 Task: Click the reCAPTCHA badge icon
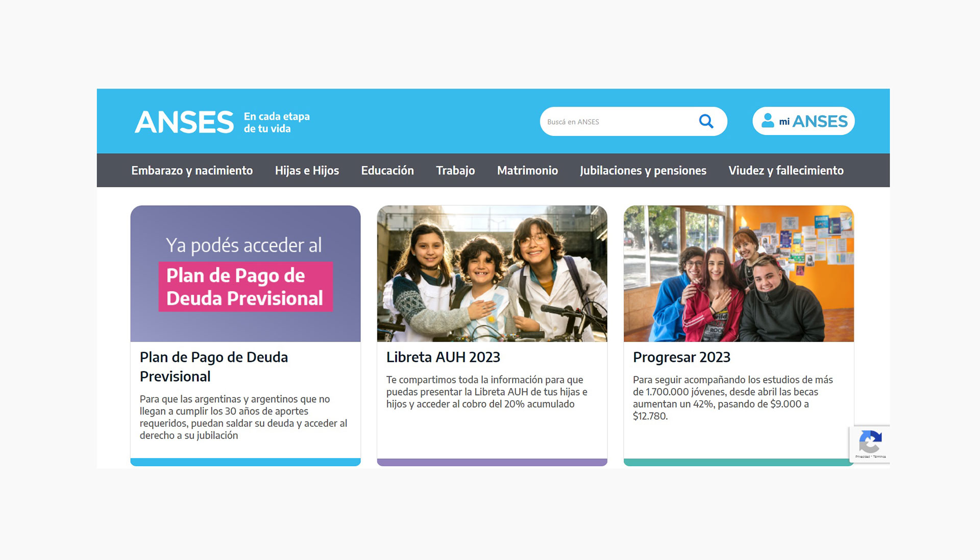pyautogui.click(x=870, y=442)
